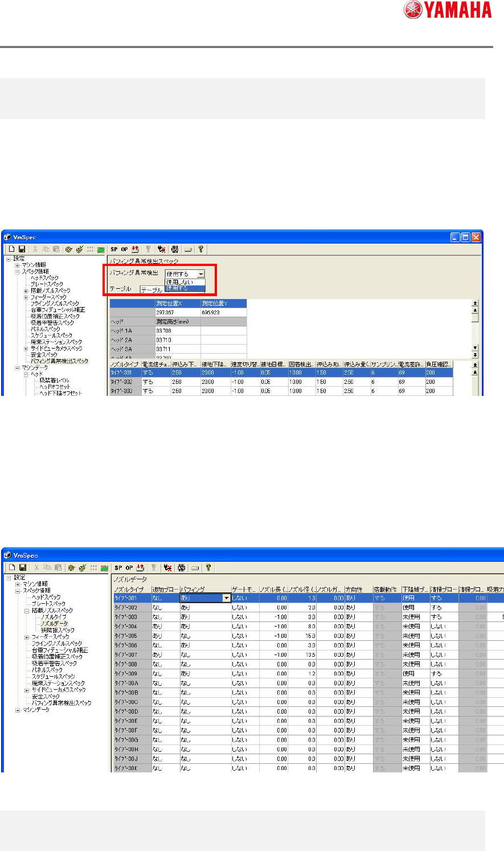Collapse マシンデータ node in バフィング異常検出スペック window tree
504x851 pixels.
point(17,368)
